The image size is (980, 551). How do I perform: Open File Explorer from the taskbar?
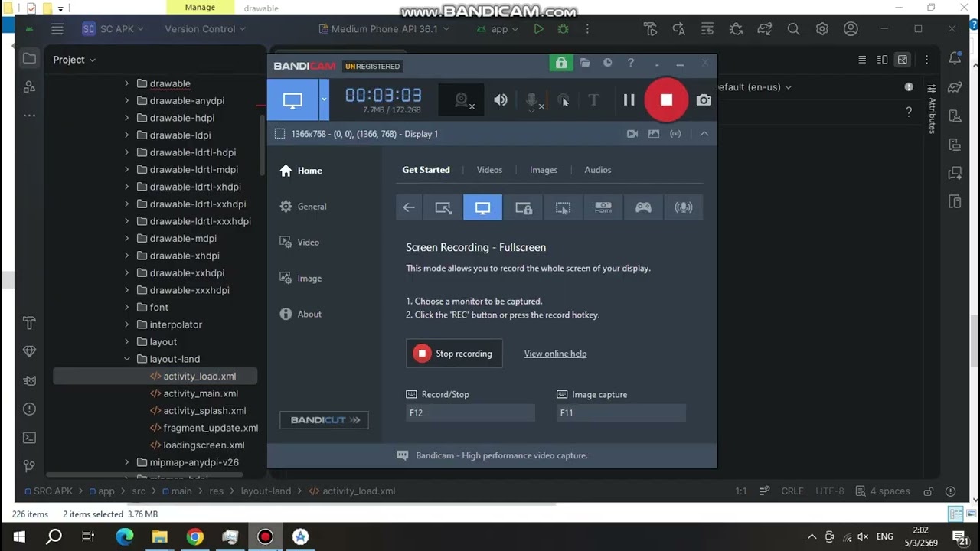pyautogui.click(x=159, y=536)
